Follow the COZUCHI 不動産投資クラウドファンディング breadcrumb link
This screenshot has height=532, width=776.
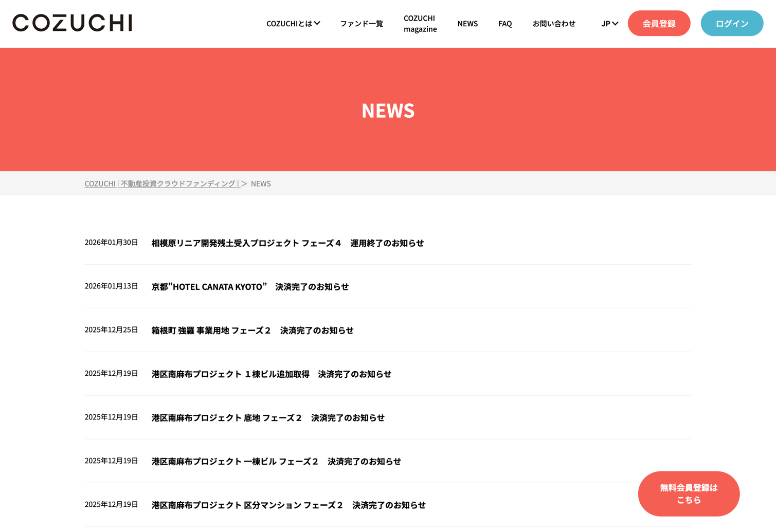(161, 184)
